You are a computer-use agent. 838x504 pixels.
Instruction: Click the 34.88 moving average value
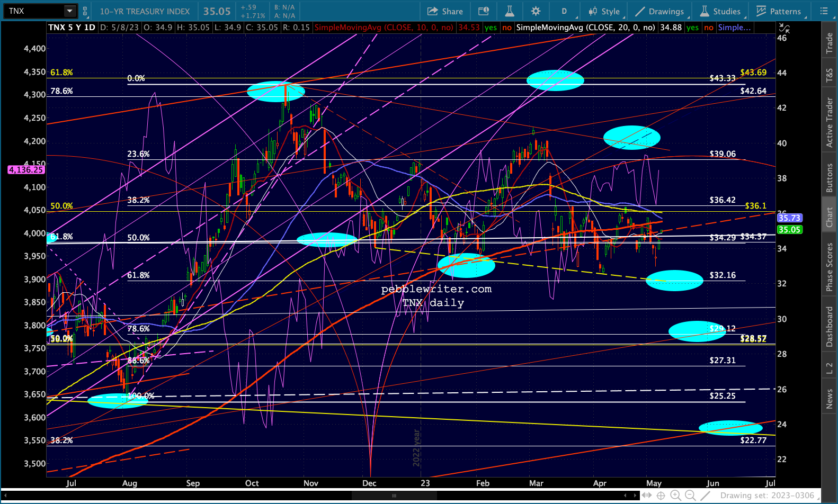[x=671, y=28]
